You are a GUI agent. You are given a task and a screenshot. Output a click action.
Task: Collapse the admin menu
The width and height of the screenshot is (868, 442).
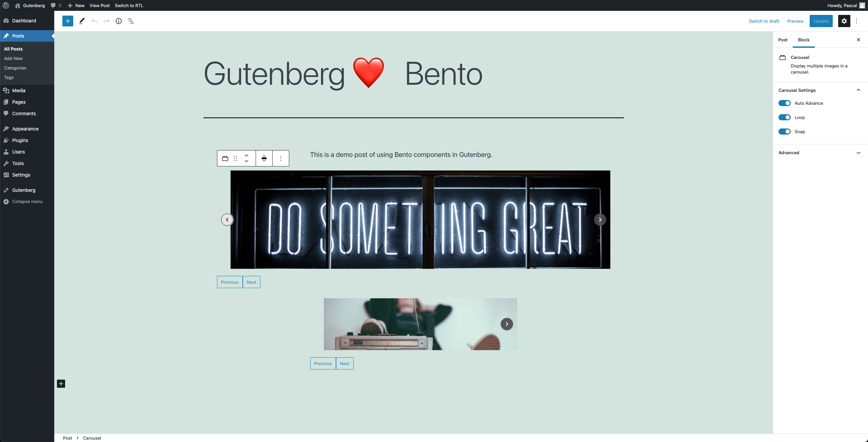pyautogui.click(x=27, y=201)
